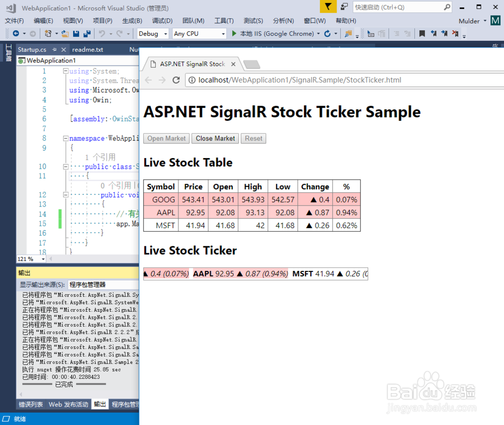Click the Close Market button
Viewport: 504px width, 425px height.
[x=215, y=138]
